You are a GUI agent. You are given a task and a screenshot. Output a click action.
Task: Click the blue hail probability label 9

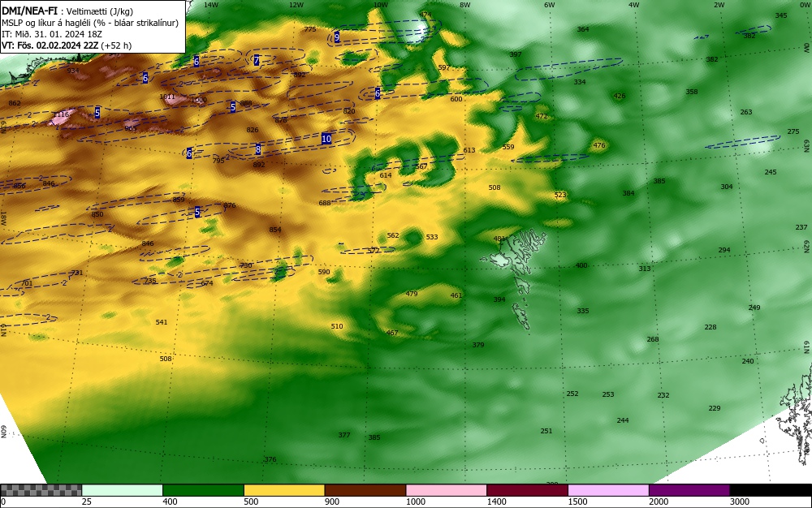point(337,37)
